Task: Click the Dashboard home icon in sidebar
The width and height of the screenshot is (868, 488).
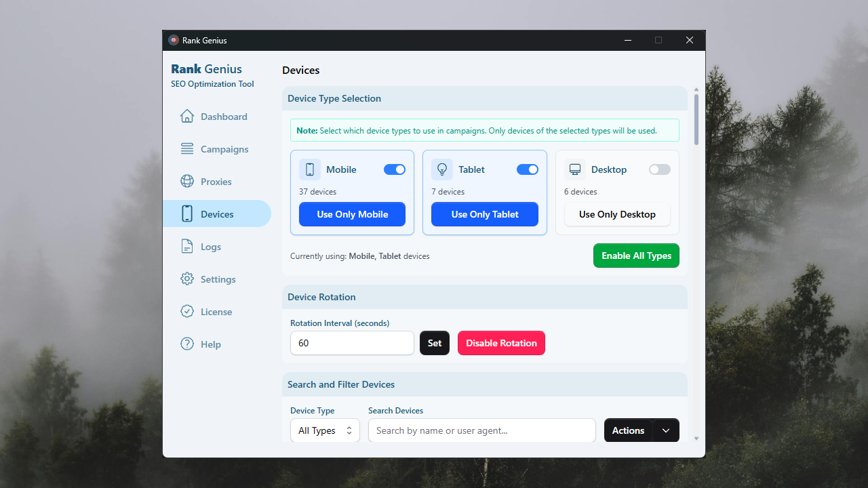Action: pos(187,117)
